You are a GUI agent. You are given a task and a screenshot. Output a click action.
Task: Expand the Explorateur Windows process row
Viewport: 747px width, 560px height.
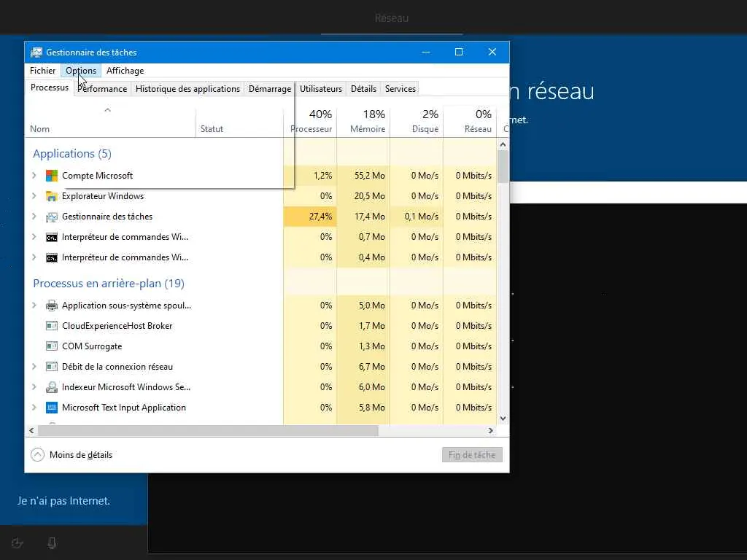(x=34, y=196)
